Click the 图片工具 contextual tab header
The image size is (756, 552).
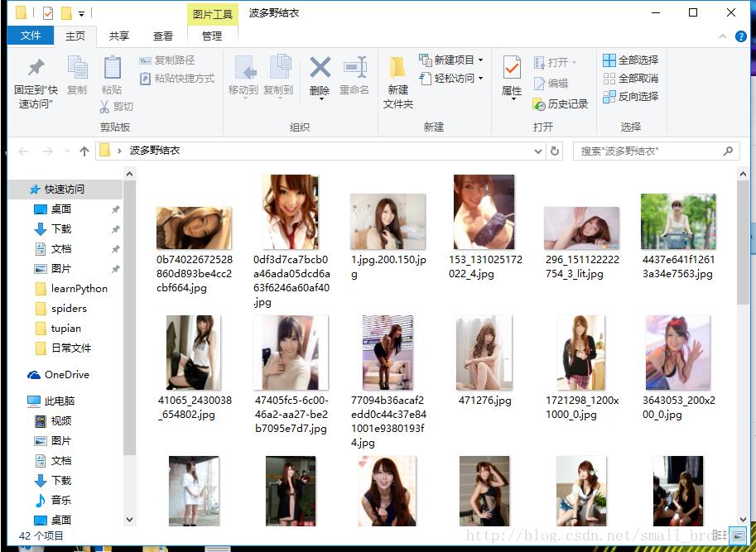[x=212, y=14]
